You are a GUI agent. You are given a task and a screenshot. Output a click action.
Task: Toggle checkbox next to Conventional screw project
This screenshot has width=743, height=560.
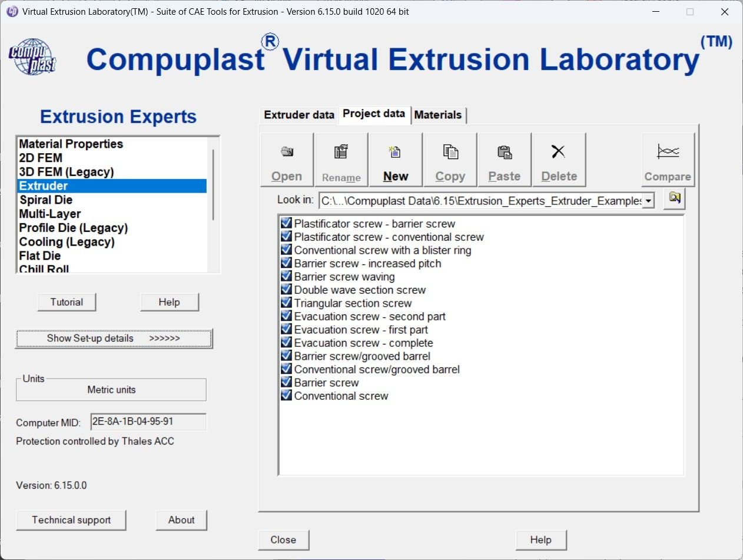point(286,396)
